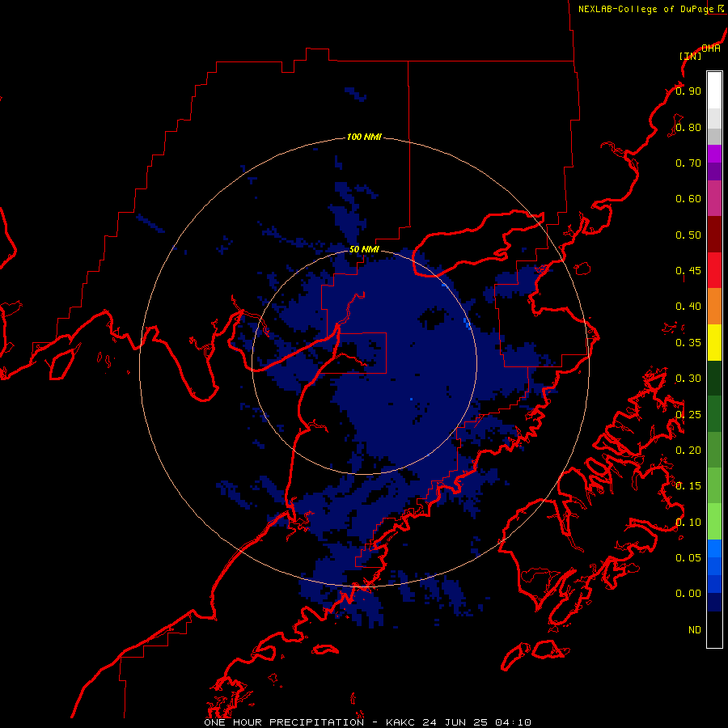Pick the darkest green swatch near 0.30
Screen dimensions: 728x728
coord(714,378)
